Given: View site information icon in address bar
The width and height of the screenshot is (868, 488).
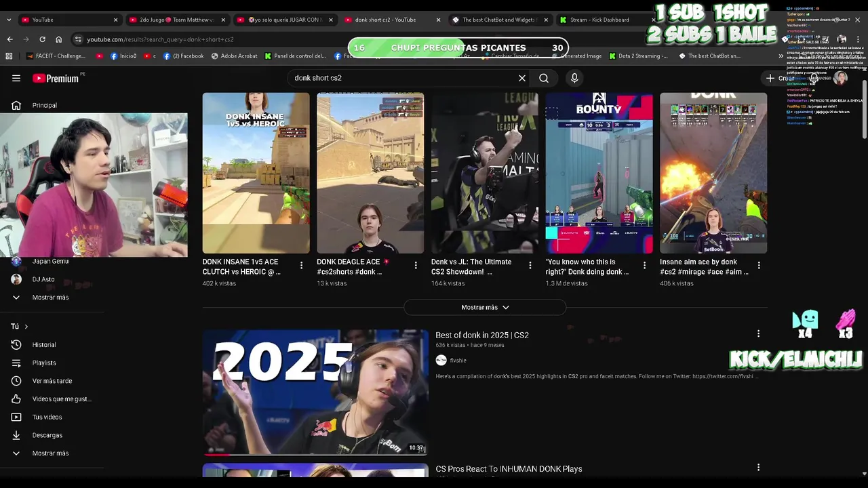Looking at the screenshot, I should tap(78, 39).
